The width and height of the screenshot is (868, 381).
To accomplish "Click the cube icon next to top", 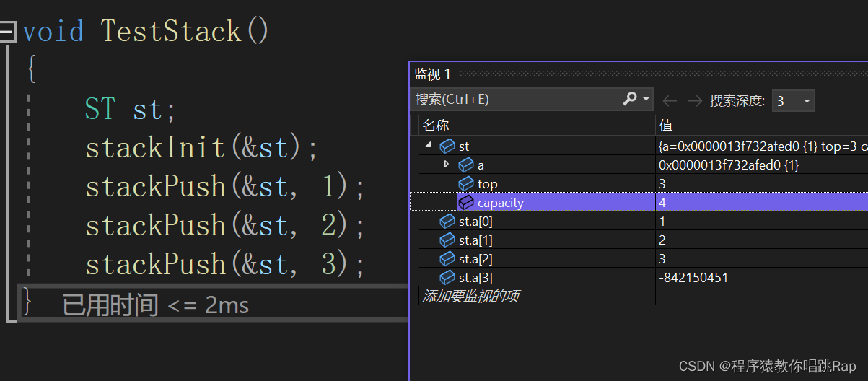I will click(466, 184).
